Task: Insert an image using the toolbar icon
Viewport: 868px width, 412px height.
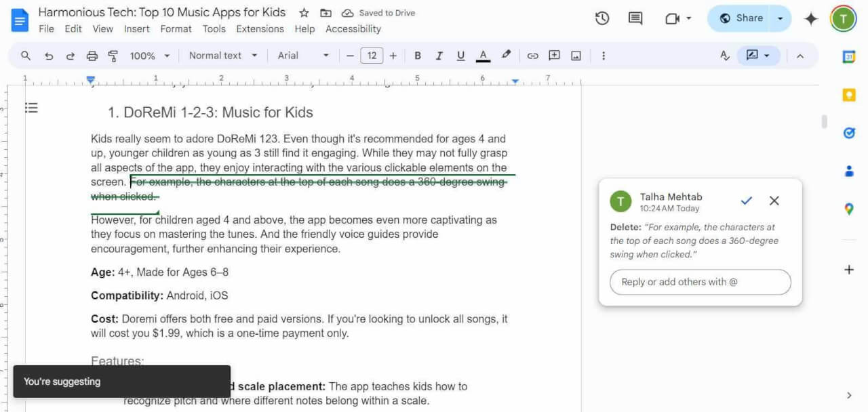Action: click(577, 56)
